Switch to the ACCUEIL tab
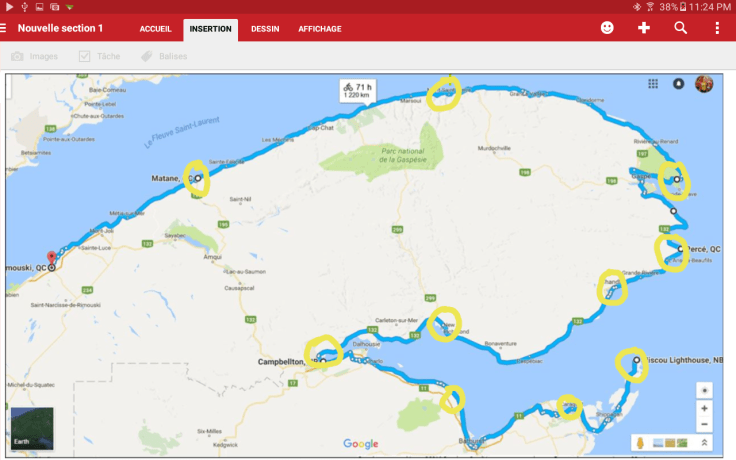The width and height of the screenshot is (736, 460). [x=157, y=29]
